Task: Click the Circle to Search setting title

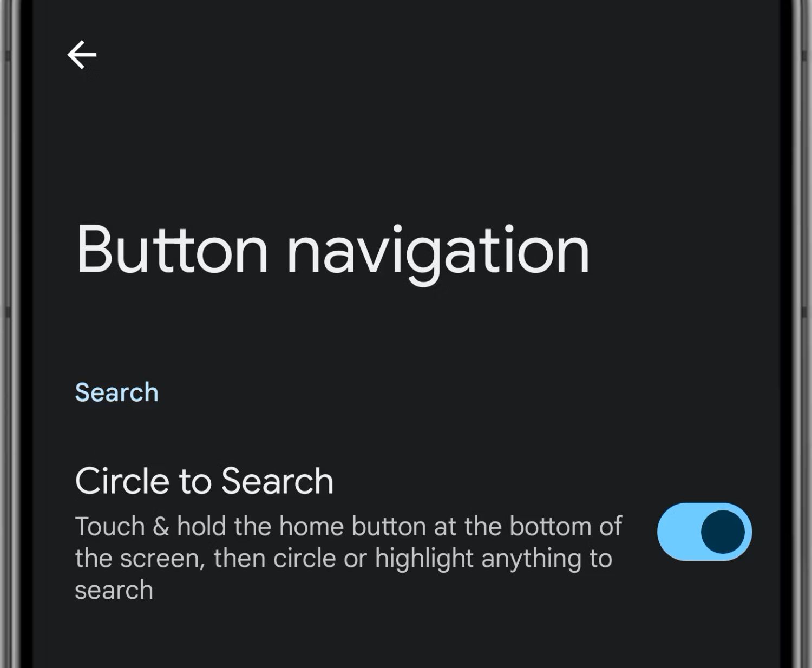Action: click(x=204, y=481)
